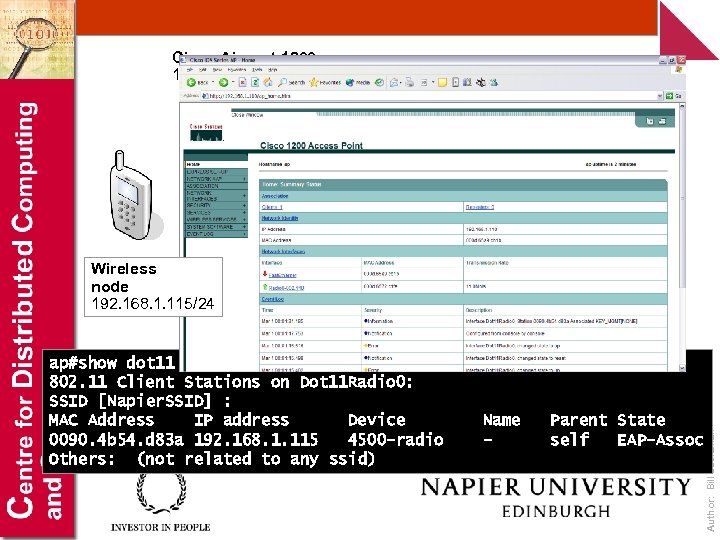Click the Cisco Systems logo
Screen dimensions: 720x540
tap(206, 133)
